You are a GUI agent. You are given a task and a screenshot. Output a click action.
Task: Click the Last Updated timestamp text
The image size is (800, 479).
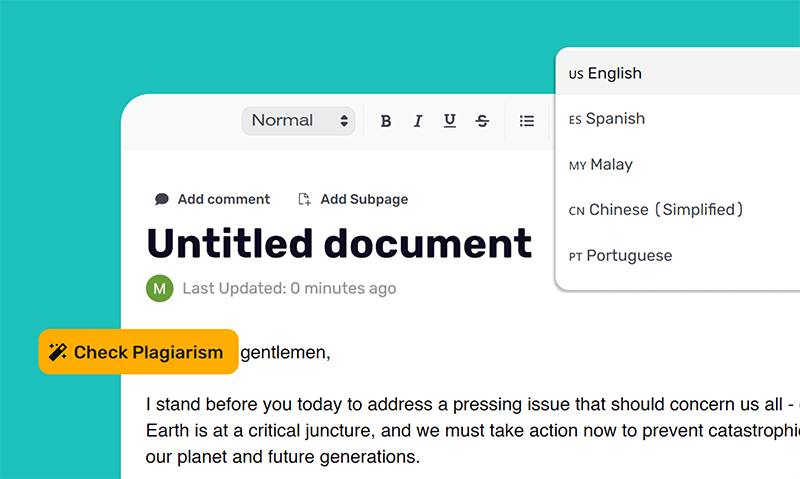pyautogui.click(x=289, y=288)
